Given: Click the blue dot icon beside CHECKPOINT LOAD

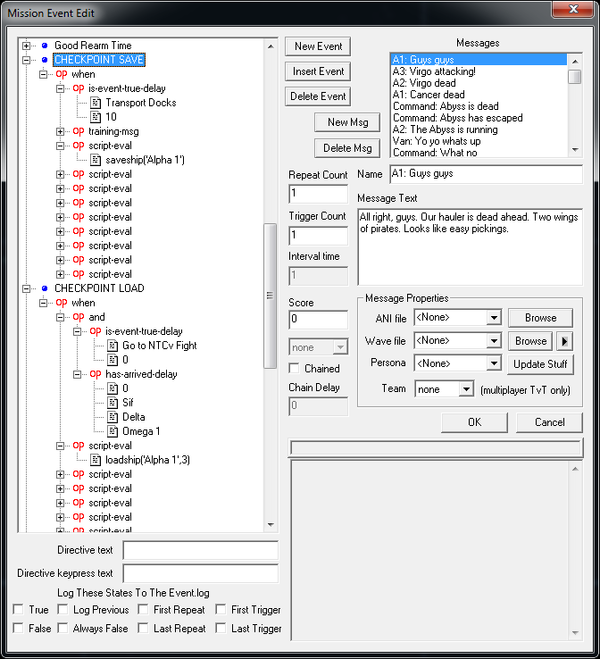Looking at the screenshot, I should pos(45,289).
